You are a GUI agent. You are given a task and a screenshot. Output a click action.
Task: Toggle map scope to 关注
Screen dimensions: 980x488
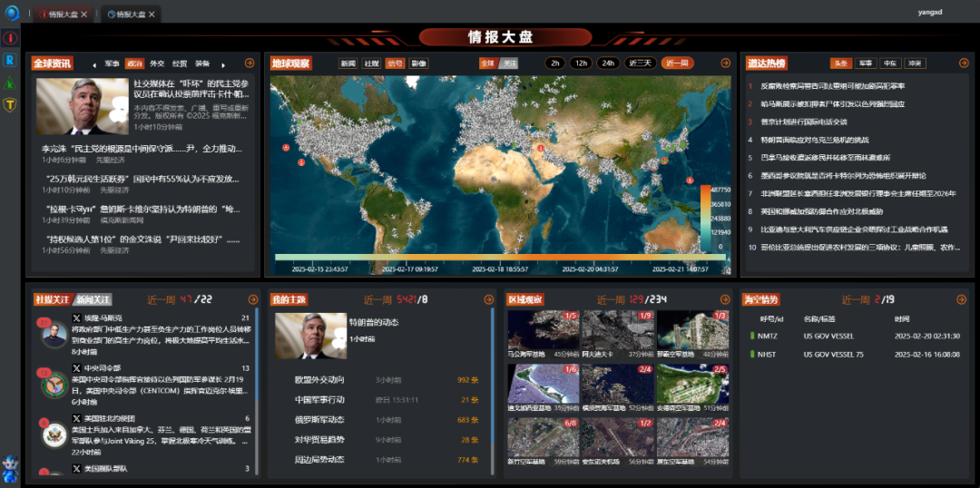[x=510, y=63]
